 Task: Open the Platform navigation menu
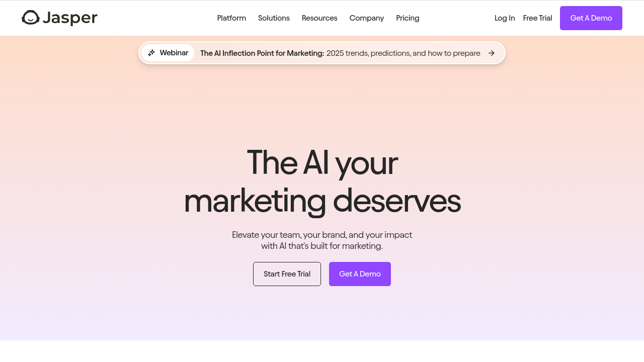pos(231,18)
